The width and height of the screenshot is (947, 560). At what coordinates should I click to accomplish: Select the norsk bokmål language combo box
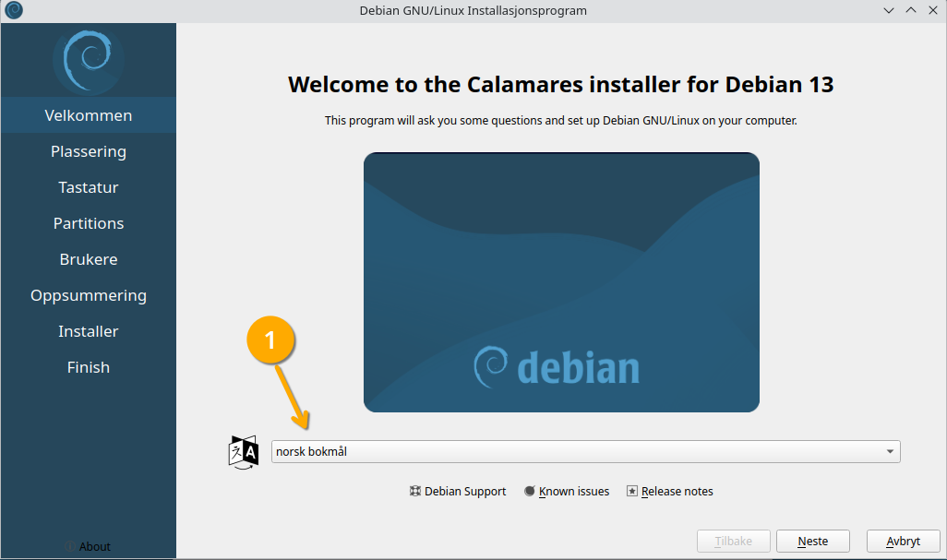(586, 451)
